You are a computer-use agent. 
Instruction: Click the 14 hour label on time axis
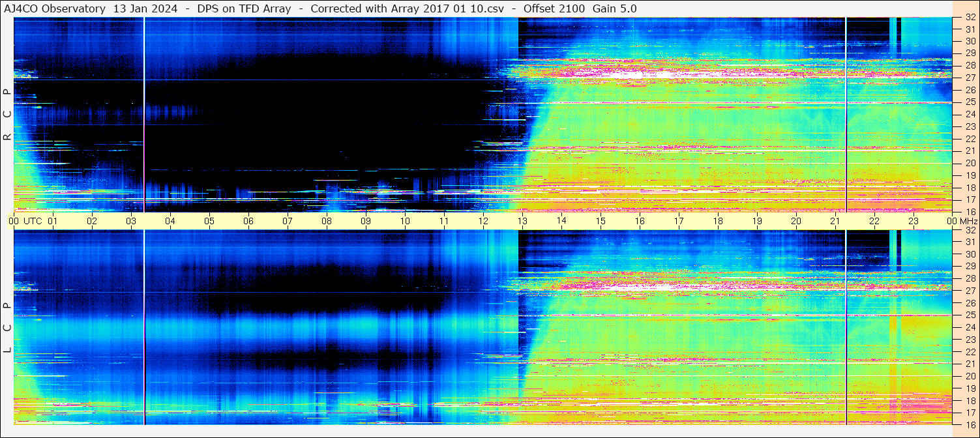561,221
